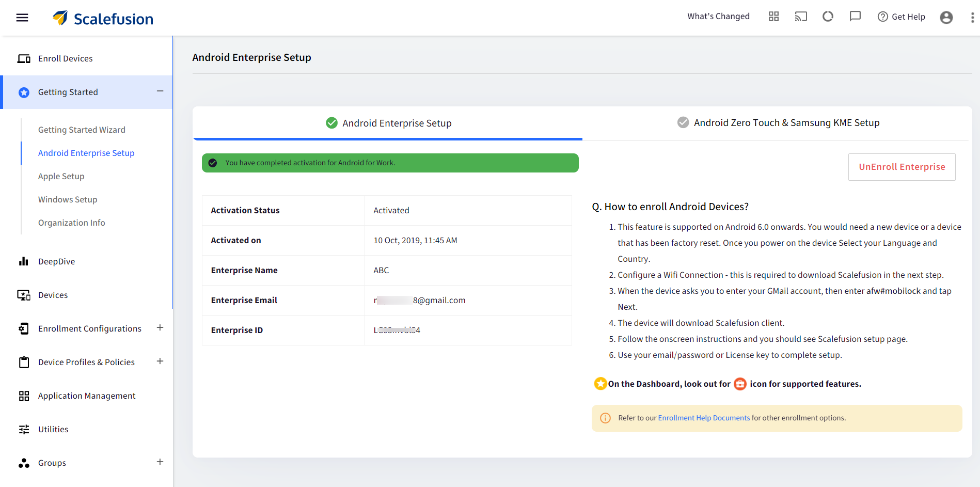
Task: Open the chat message icon
Action: (x=855, y=17)
